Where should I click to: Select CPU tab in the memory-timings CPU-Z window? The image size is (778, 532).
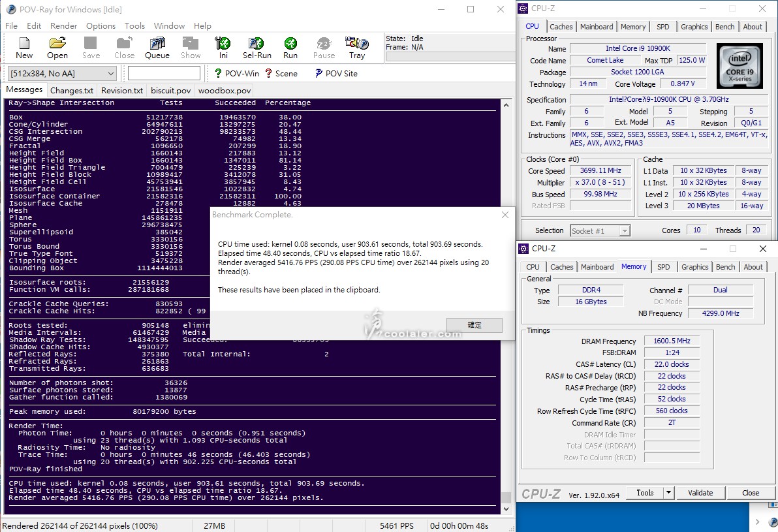pyautogui.click(x=533, y=267)
